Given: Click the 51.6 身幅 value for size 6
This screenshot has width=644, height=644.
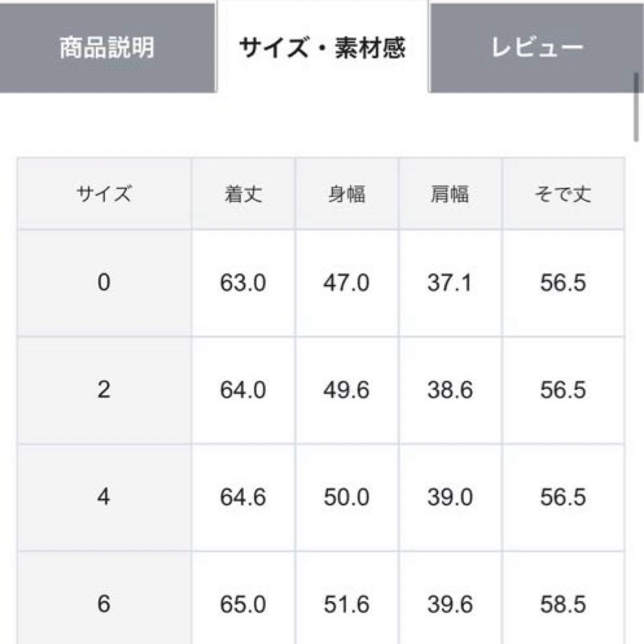Looking at the screenshot, I should point(347,603).
